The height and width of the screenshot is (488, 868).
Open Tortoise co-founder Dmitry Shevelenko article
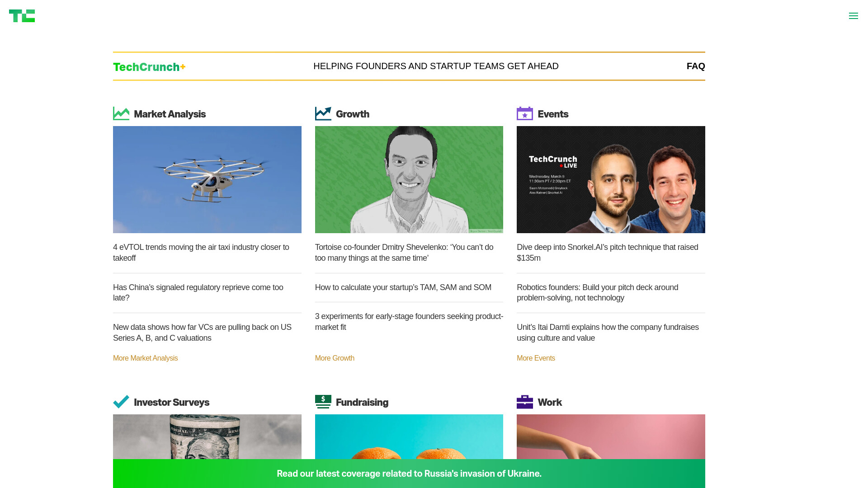[404, 253]
